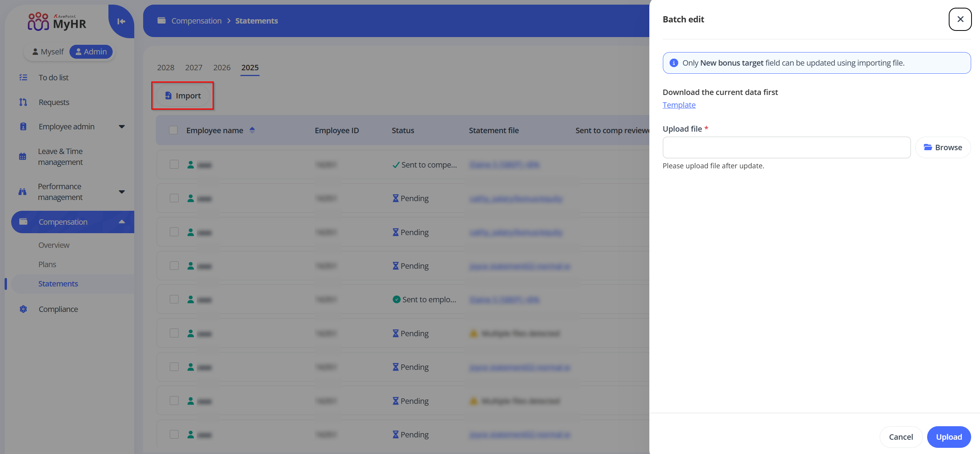Click the Employee name sort arrows
Image resolution: width=980 pixels, height=454 pixels.
pyautogui.click(x=252, y=130)
